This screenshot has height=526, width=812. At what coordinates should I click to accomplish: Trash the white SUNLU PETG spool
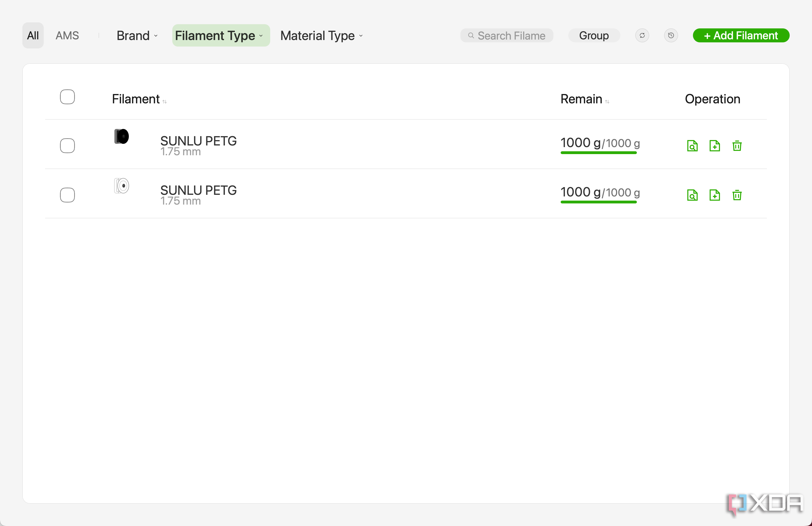[737, 195]
